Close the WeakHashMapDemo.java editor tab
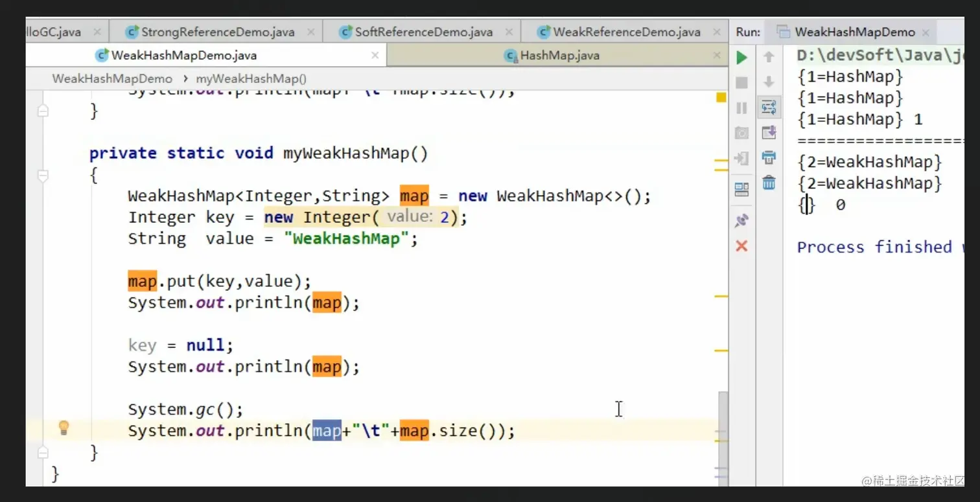 (375, 56)
